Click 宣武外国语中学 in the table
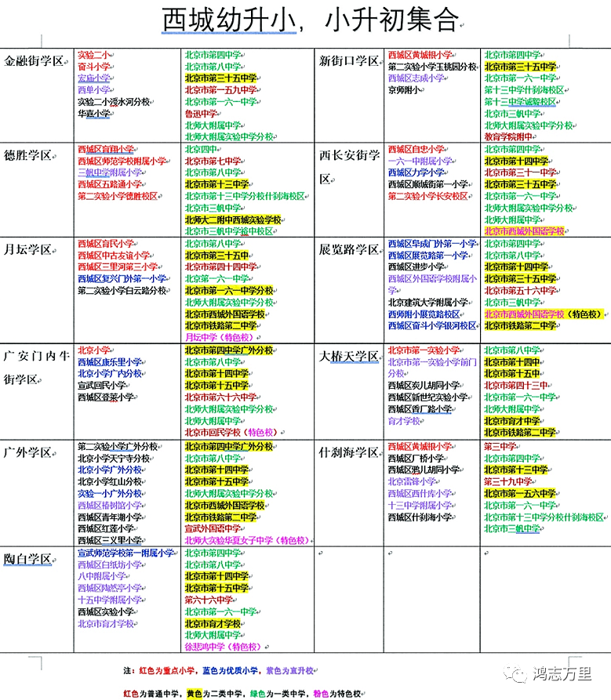The height and width of the screenshot is (700, 611). click(x=213, y=528)
